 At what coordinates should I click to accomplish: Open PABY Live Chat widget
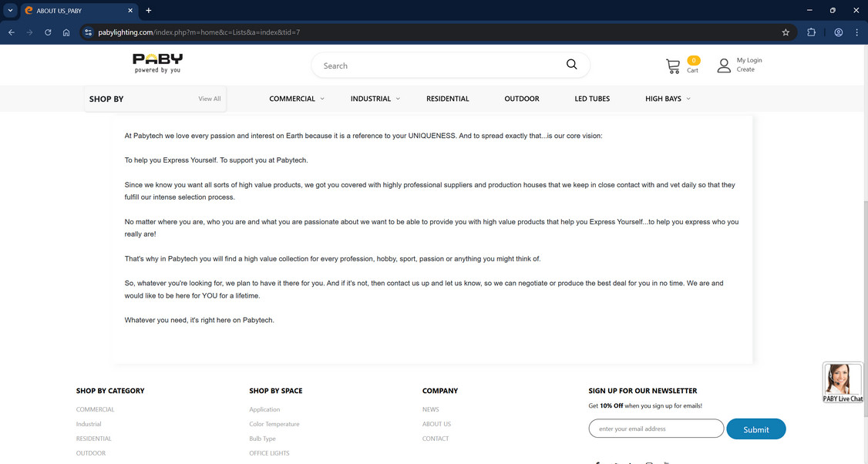843,382
